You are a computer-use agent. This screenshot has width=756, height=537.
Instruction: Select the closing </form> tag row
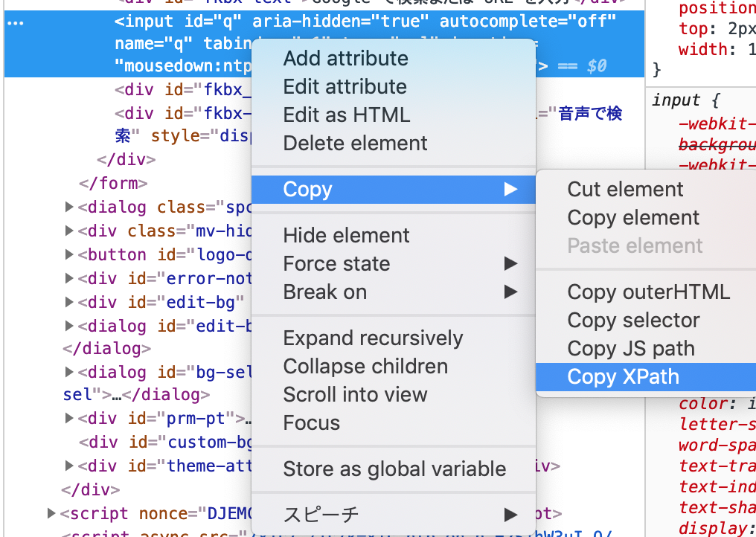[x=113, y=183]
